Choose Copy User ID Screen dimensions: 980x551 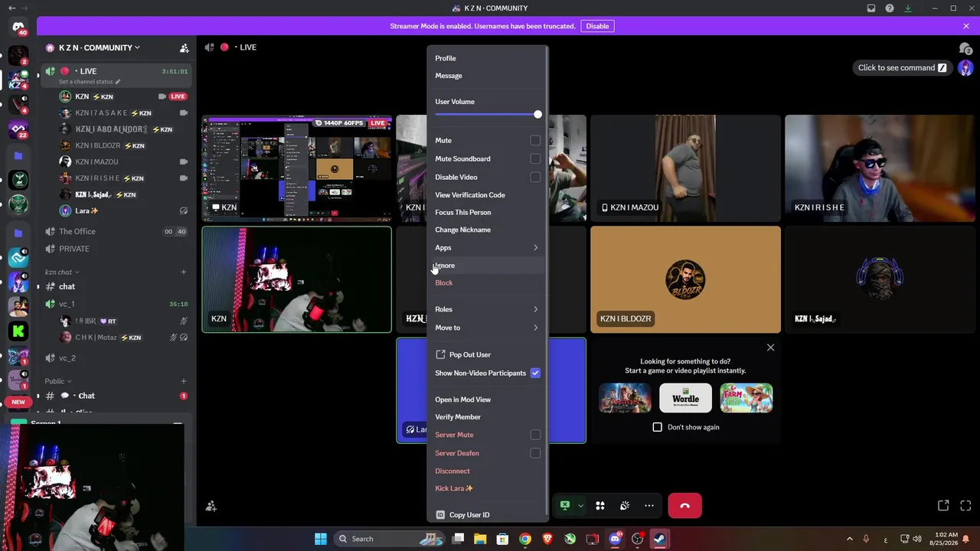click(x=487, y=515)
